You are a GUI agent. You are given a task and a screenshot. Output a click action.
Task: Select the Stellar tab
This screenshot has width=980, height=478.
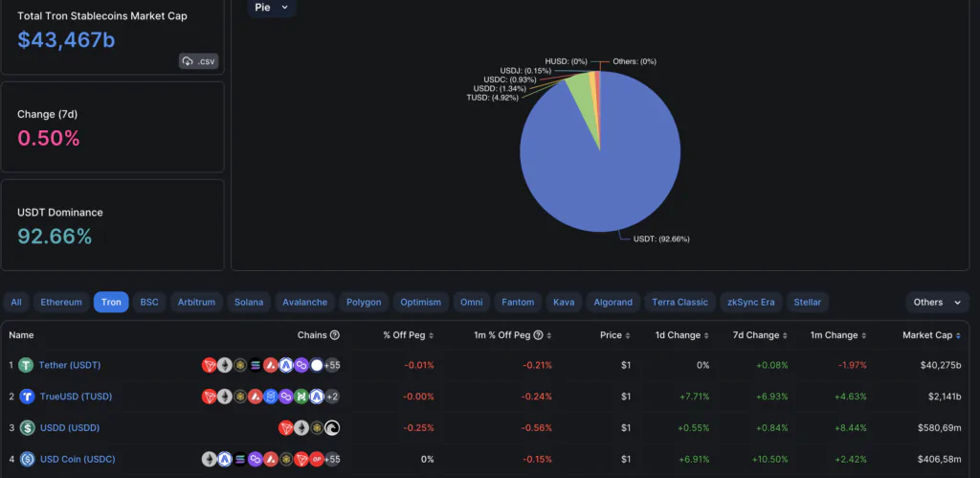808,302
